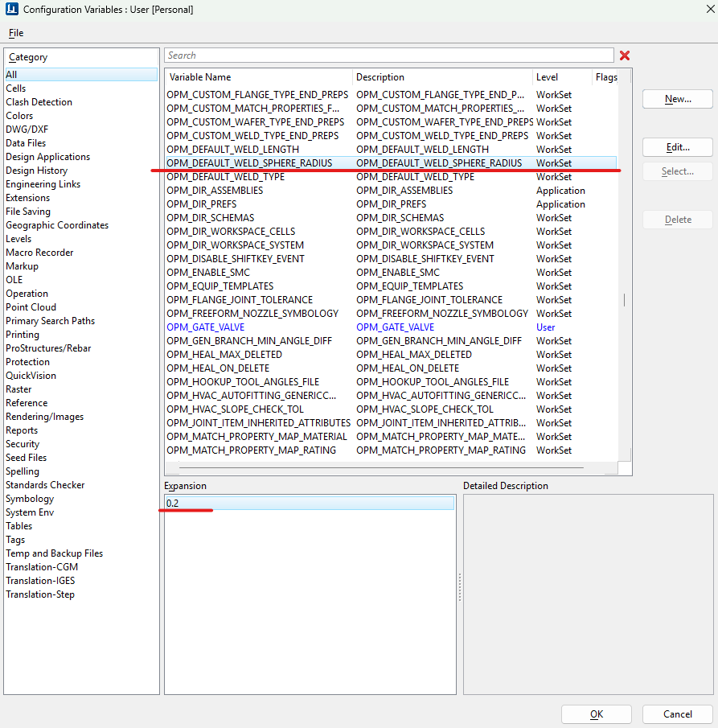Type in the Search field

click(x=388, y=56)
